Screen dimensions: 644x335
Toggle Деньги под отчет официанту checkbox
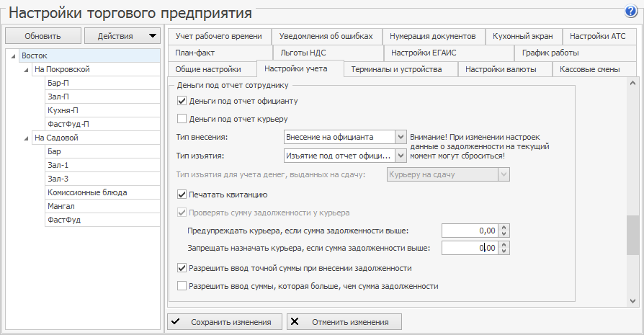(182, 102)
